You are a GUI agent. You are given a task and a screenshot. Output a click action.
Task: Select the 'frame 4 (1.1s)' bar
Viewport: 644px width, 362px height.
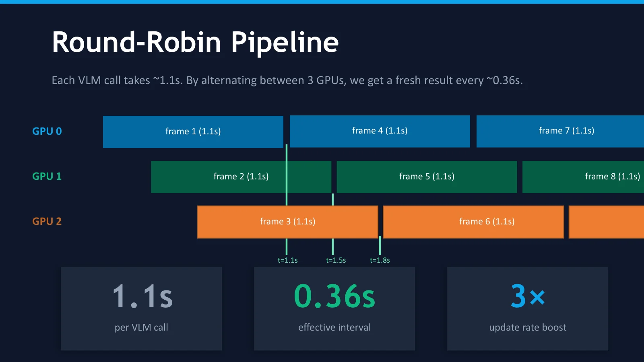[x=380, y=132]
